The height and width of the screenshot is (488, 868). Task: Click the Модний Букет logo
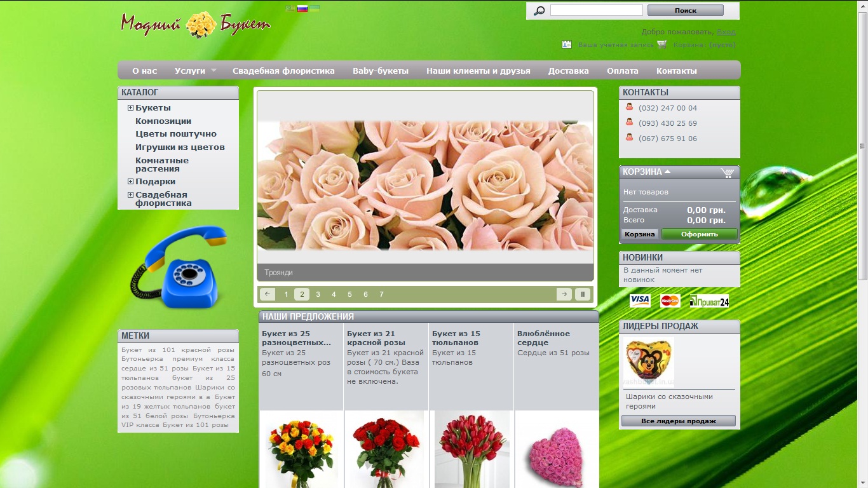click(x=196, y=25)
